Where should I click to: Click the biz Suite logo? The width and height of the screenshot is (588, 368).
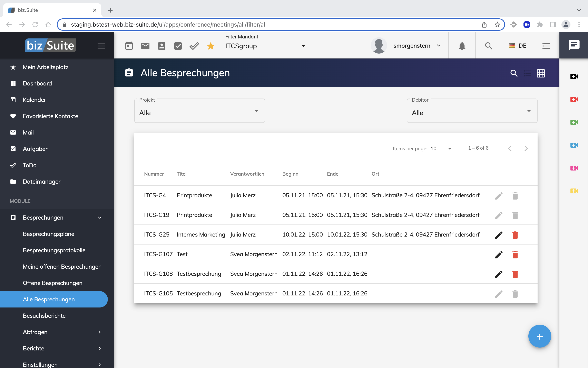click(x=51, y=46)
